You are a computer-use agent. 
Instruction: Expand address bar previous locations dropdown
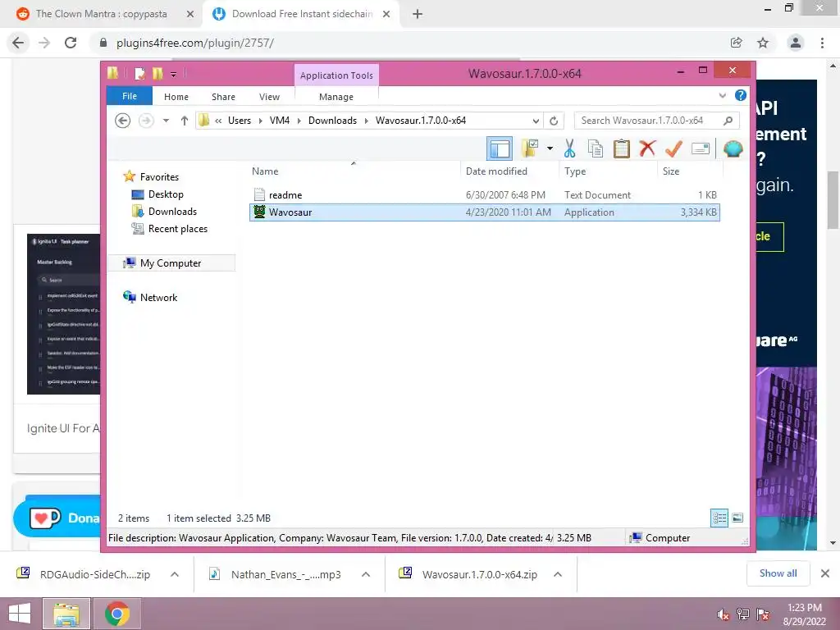click(x=536, y=121)
